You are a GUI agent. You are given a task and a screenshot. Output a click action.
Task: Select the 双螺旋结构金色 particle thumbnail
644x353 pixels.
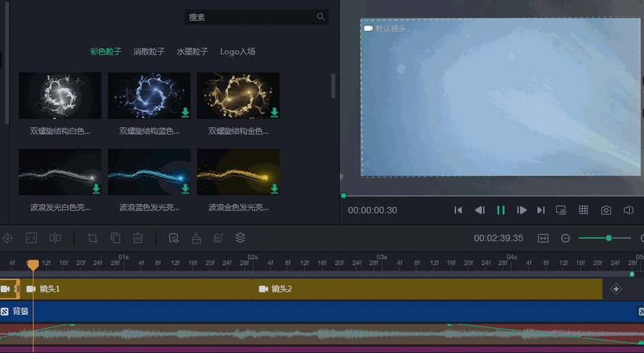(x=238, y=96)
